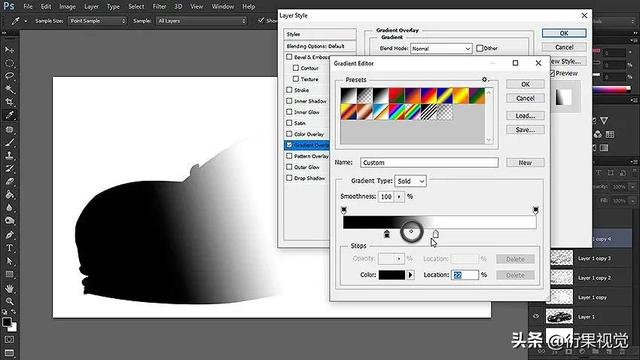
Task: Toggle visibility of Layer 1
Action: pos(536,316)
